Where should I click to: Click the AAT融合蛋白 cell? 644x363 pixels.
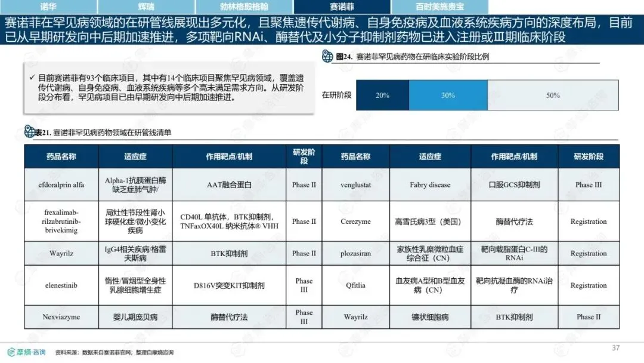[x=229, y=184]
